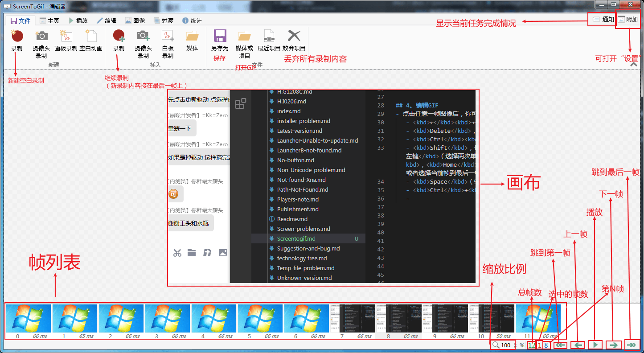The width and height of the screenshot is (644, 353).
Task: Insert 媒体 from the folder icon
Action: pos(192,37)
